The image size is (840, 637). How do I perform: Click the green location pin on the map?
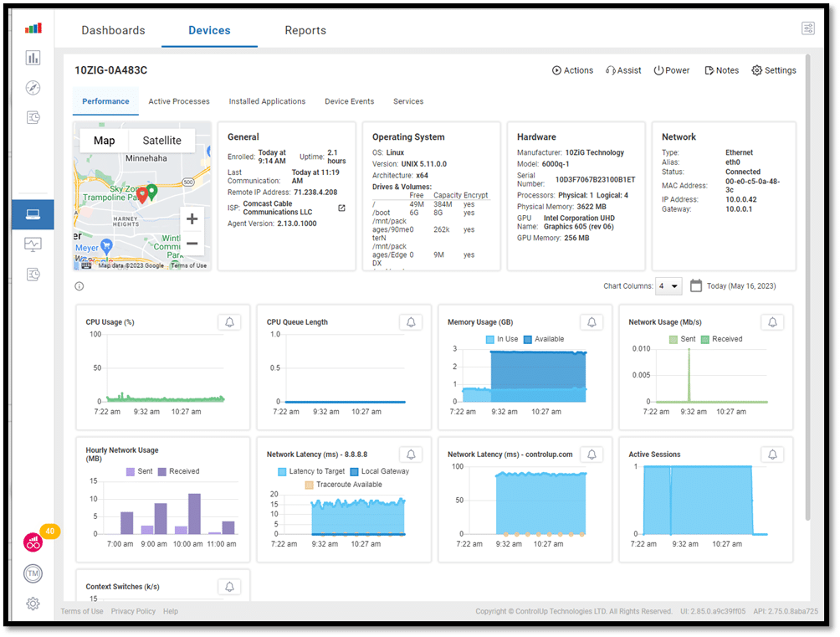click(152, 192)
